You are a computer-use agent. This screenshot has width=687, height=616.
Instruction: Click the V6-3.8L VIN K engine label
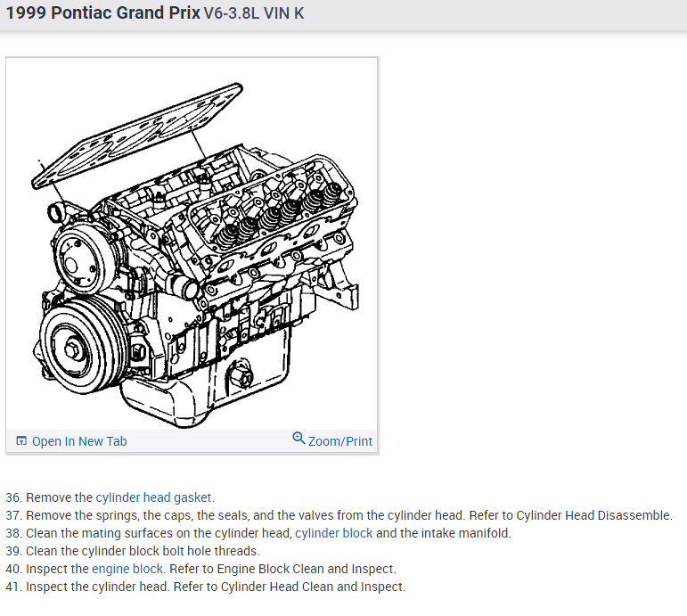tap(254, 13)
